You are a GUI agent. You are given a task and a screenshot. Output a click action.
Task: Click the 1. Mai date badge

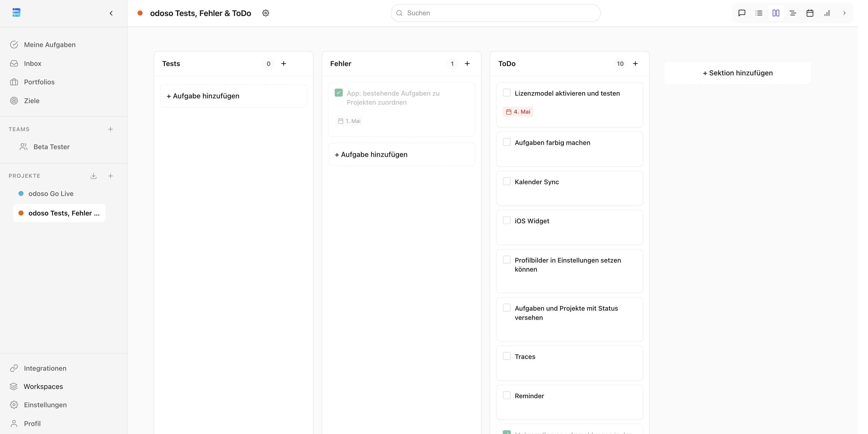tap(349, 121)
